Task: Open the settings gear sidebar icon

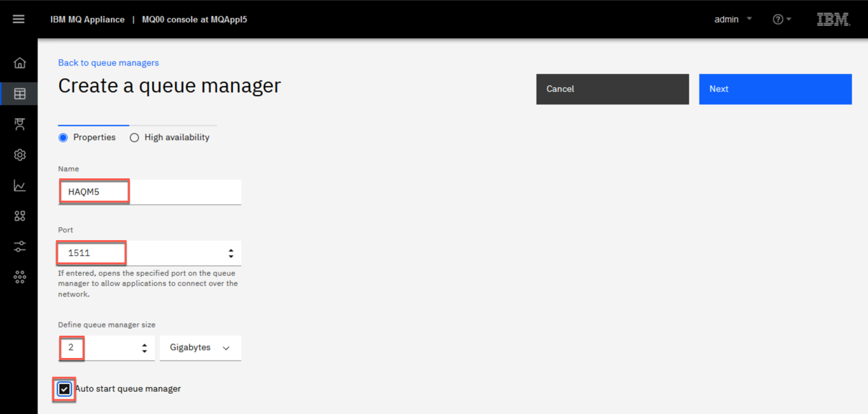Action: [x=20, y=155]
